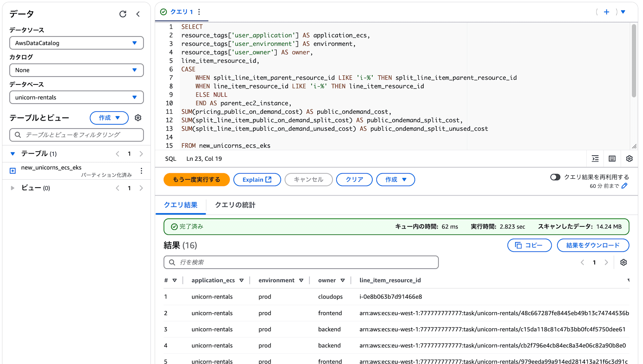Switch to the クエリ結果 tab

181,205
